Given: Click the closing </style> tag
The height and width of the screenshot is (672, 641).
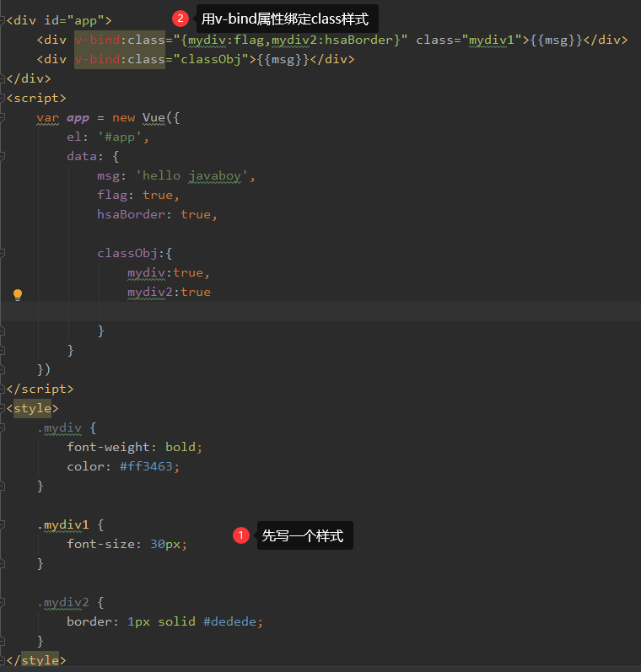Looking at the screenshot, I should pyautogui.click(x=36, y=660).
